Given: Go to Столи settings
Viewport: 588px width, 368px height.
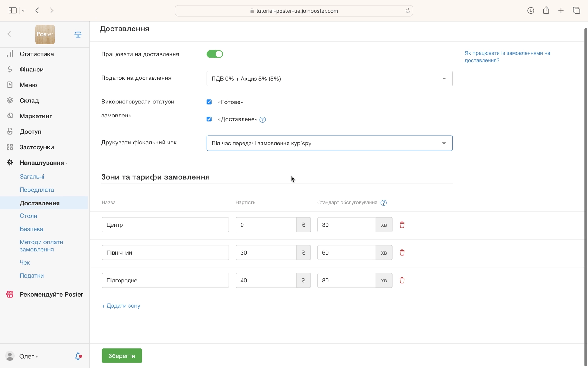Looking at the screenshot, I should click(28, 216).
